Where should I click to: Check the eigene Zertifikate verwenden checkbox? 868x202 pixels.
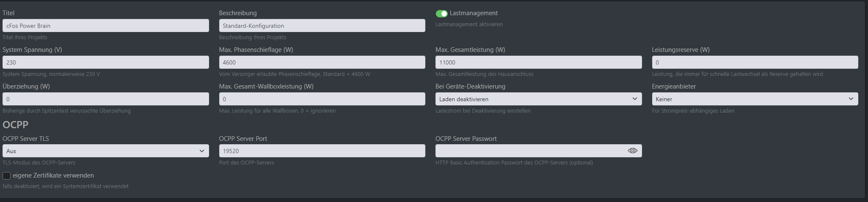click(x=6, y=175)
